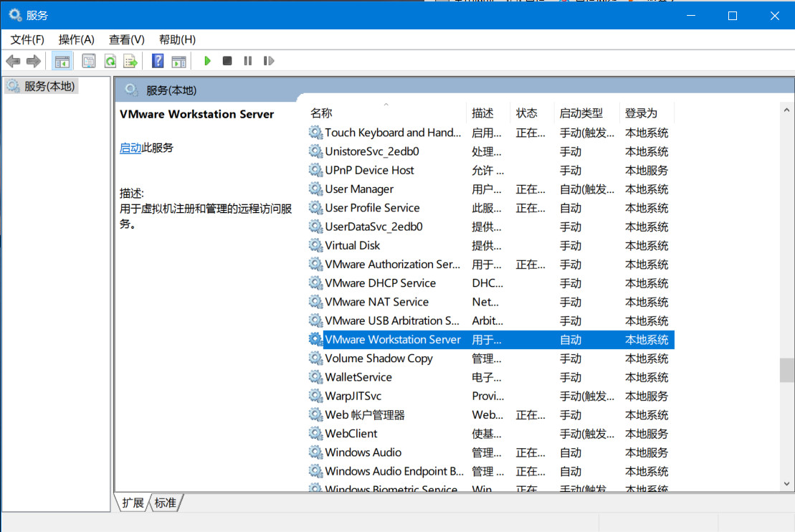
Task: Open the 文件 menu
Action: coord(27,39)
